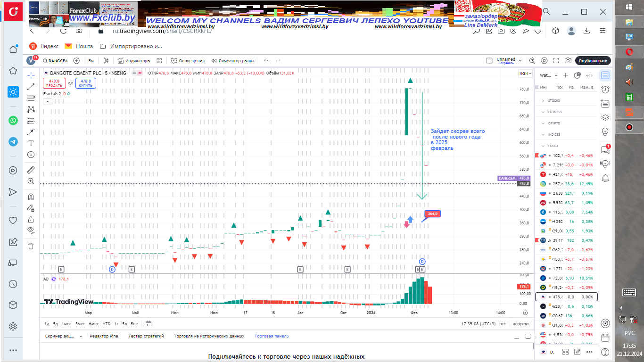The width and height of the screenshot is (644, 362).
Task: Toggle the коррект. price adjustment
Action: tap(521, 324)
